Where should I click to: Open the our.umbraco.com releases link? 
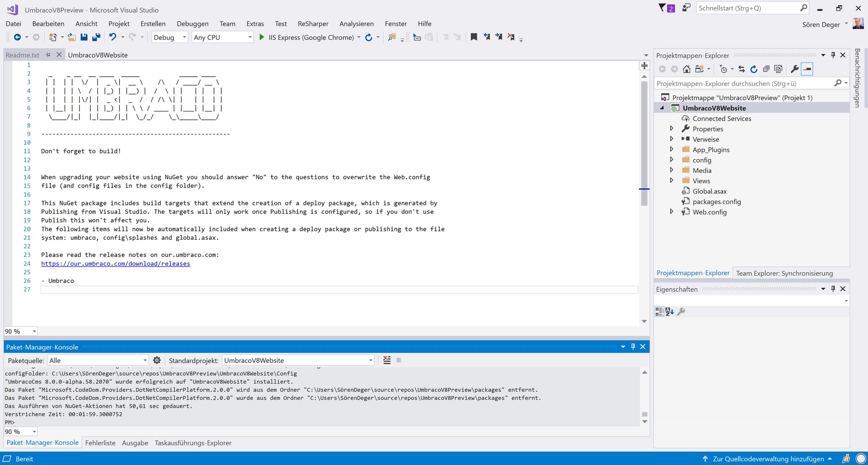(116, 263)
